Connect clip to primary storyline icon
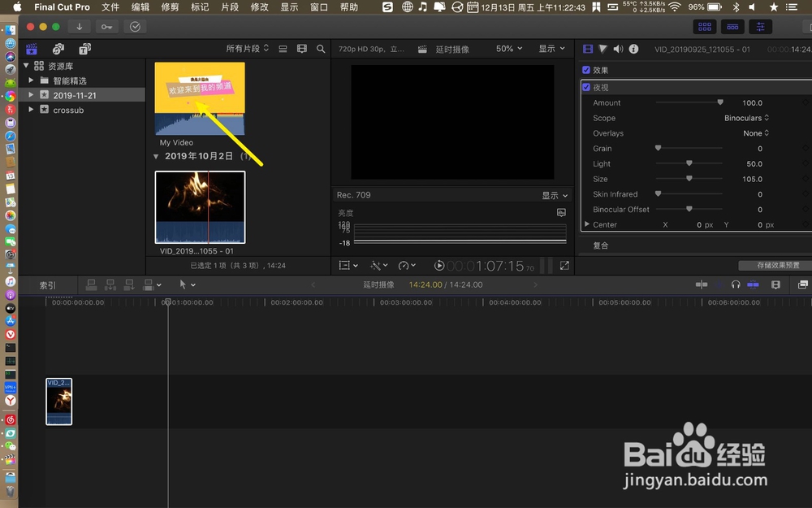 click(x=91, y=284)
